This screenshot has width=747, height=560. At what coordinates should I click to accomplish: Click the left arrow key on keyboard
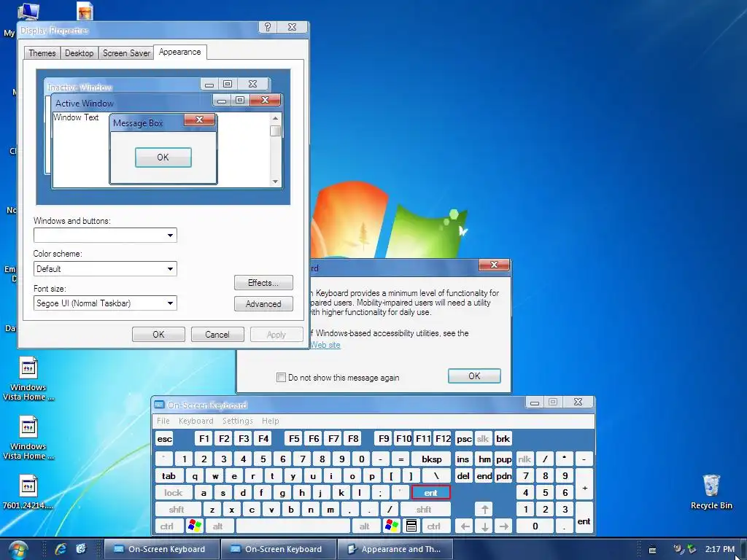click(465, 526)
